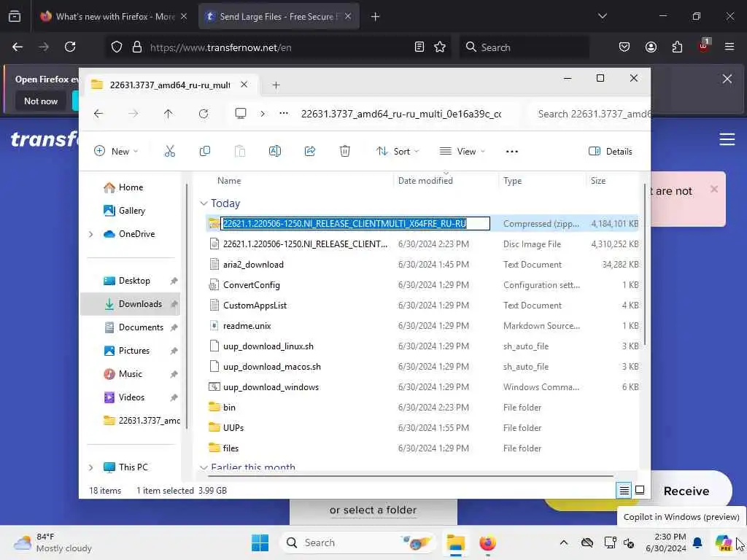Open a new Firefox tab
The image size is (747, 560).
[x=375, y=17]
